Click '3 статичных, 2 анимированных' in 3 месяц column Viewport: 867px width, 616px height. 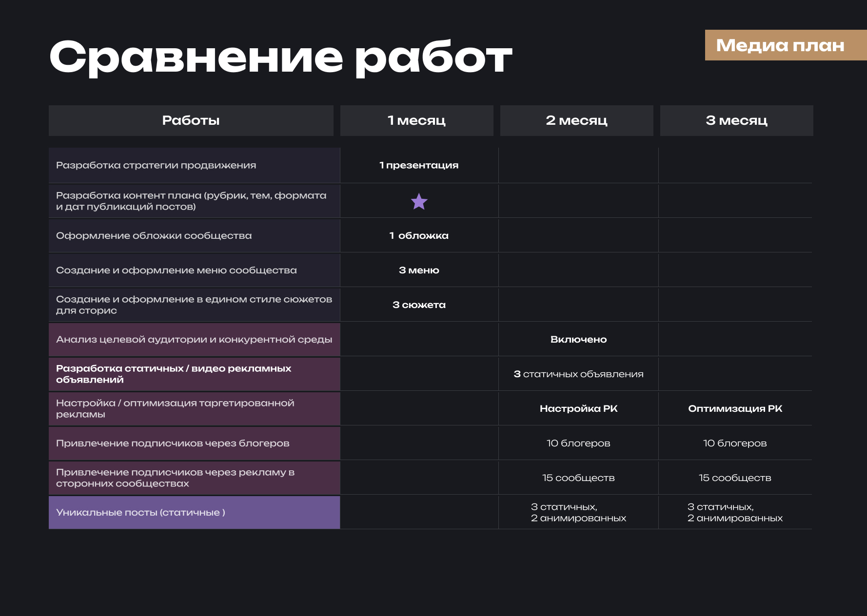coord(735,512)
